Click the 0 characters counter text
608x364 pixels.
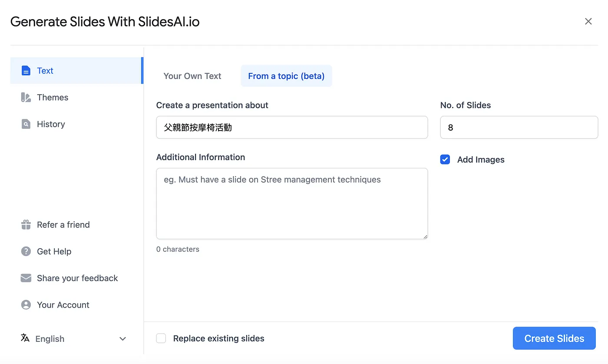pos(178,249)
